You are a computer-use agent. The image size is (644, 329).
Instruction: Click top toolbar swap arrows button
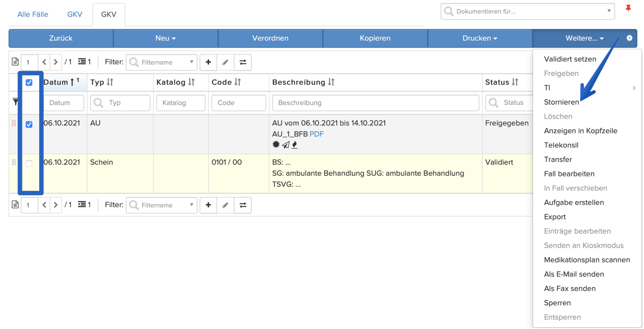(x=242, y=62)
